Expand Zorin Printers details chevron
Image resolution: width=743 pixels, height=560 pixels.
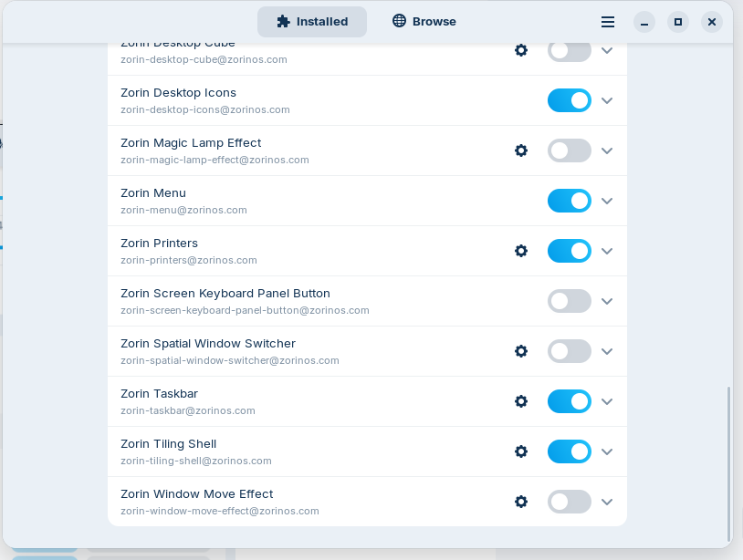coord(607,251)
